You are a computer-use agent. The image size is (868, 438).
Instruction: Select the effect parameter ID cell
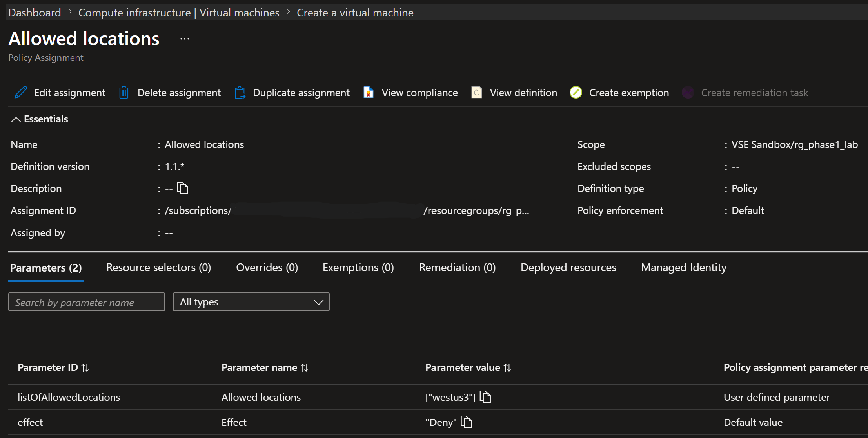pyautogui.click(x=30, y=422)
